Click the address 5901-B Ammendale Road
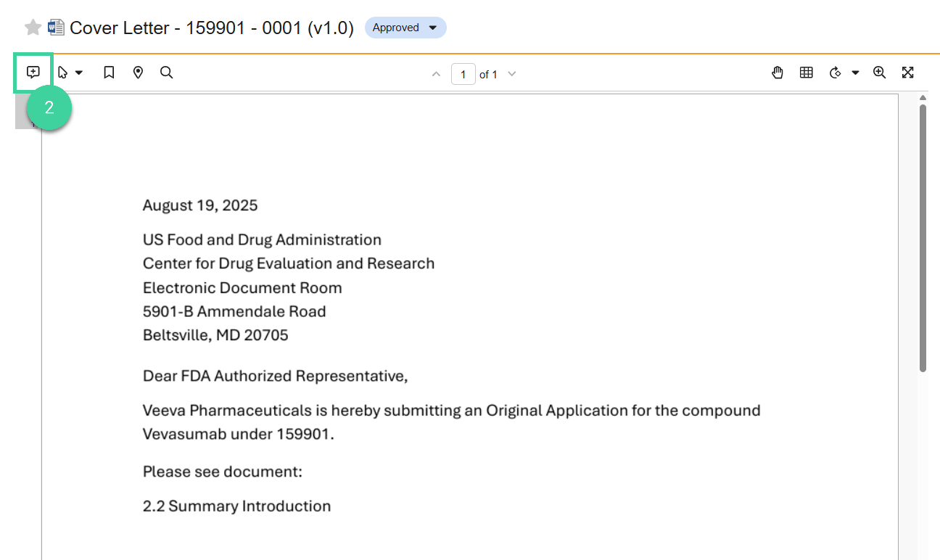The width and height of the screenshot is (940, 560). tap(234, 312)
